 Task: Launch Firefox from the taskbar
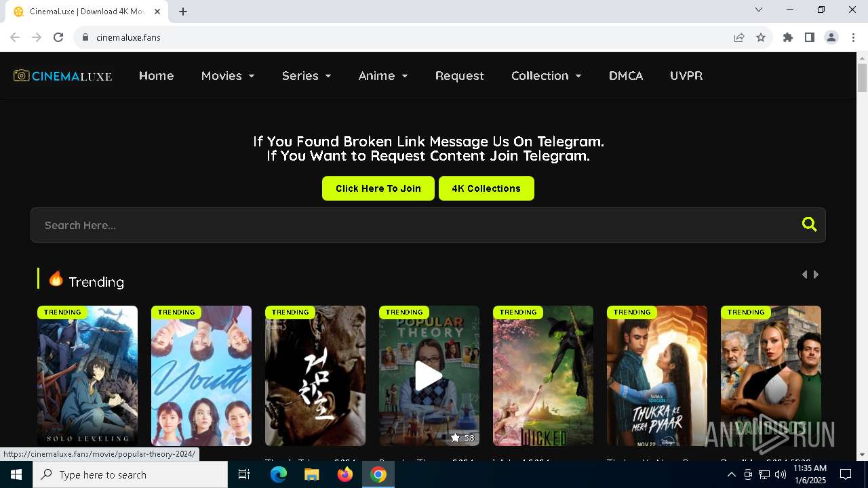[x=344, y=474]
